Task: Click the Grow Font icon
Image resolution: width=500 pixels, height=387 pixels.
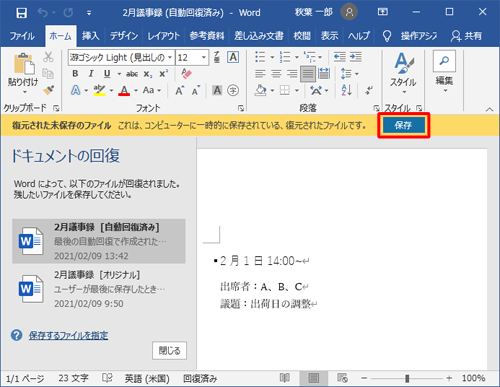Action: click(x=180, y=90)
